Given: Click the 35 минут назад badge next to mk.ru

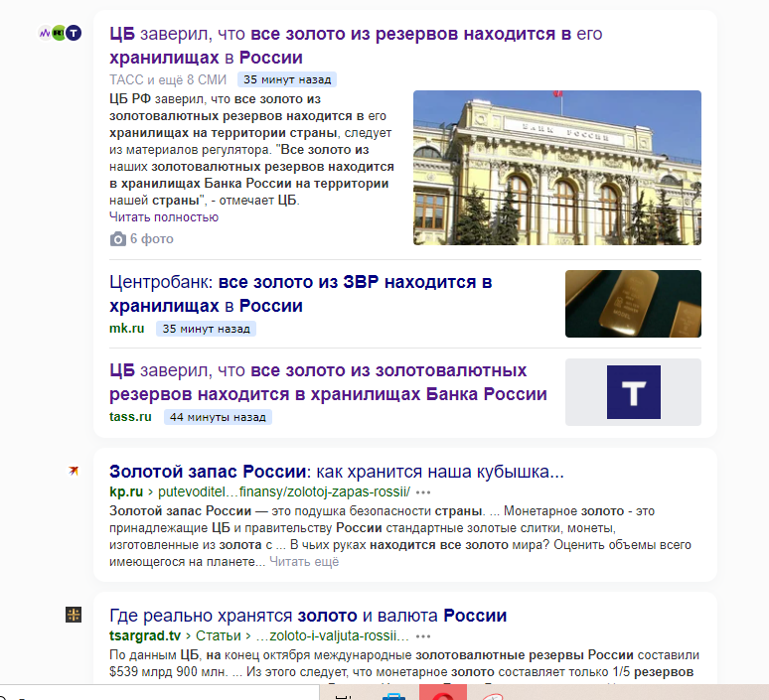Looking at the screenshot, I should pyautogui.click(x=206, y=329).
